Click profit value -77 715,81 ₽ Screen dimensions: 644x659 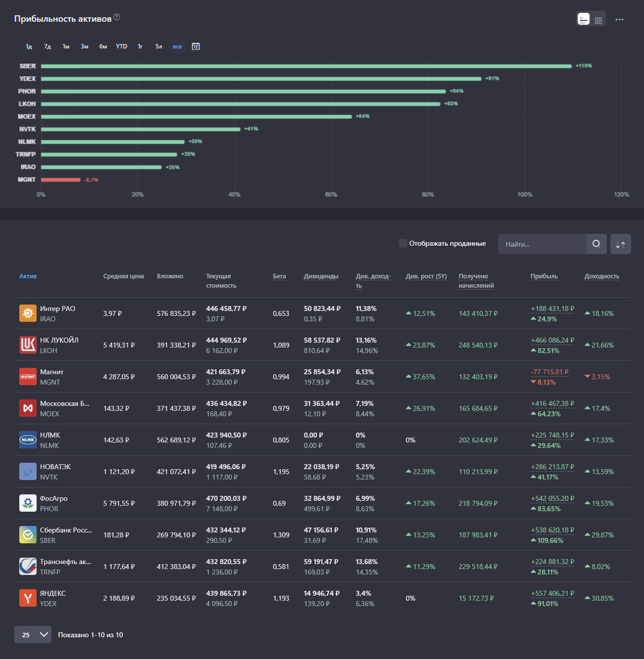pos(550,372)
